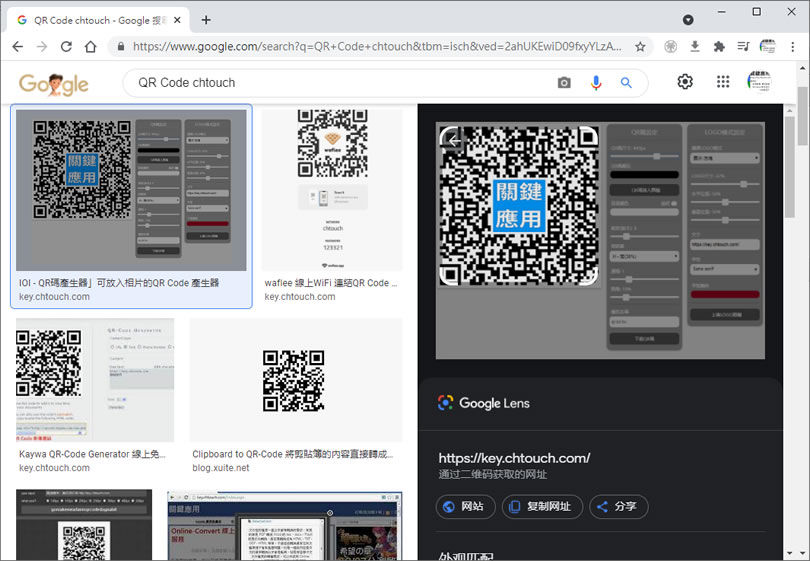Open the Clipboard to QR-Code thumbnail
Screen dimensions: 810x561
tap(295, 380)
